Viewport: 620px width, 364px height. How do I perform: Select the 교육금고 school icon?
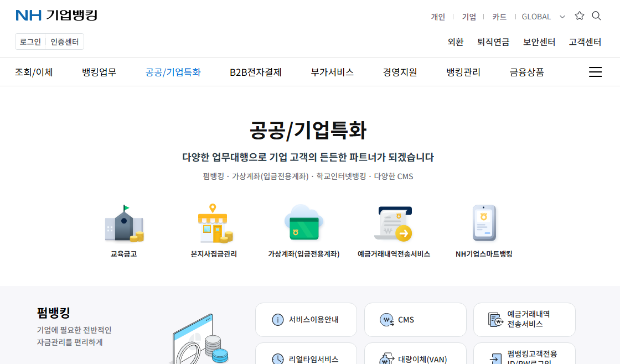click(x=124, y=223)
